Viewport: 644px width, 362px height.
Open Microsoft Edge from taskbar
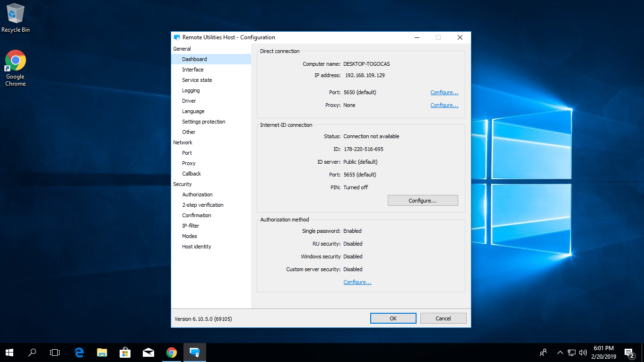click(79, 353)
